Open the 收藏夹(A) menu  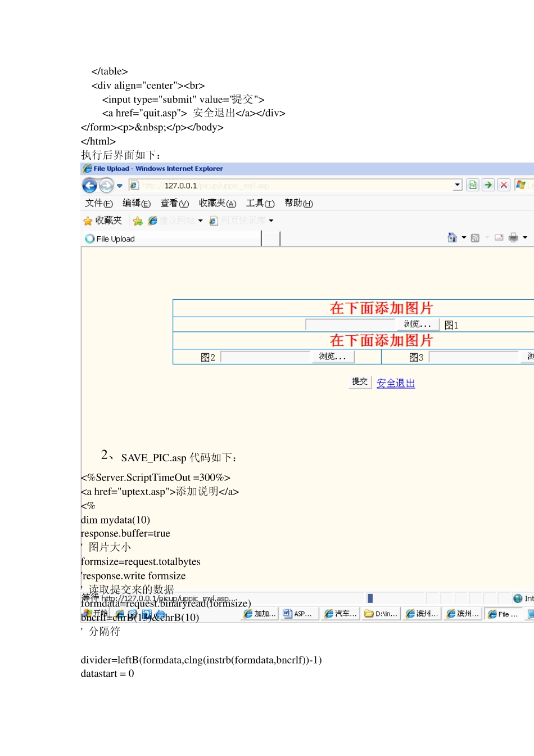pos(218,203)
